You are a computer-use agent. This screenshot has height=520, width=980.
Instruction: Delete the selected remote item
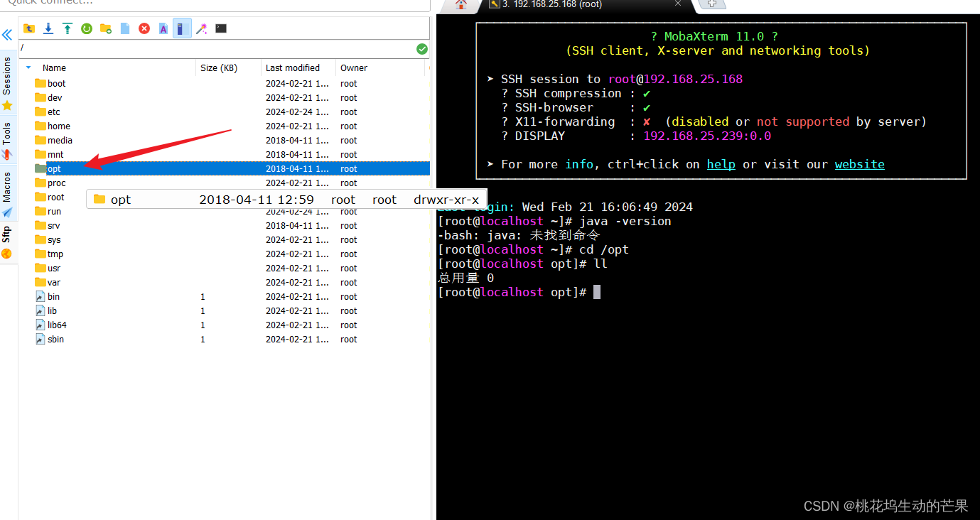144,28
